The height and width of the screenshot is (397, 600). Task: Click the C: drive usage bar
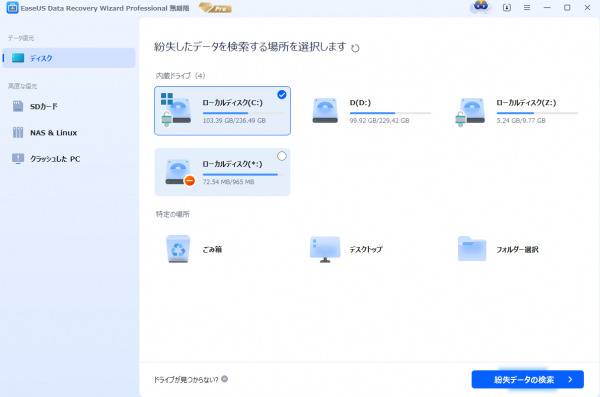tap(243, 113)
